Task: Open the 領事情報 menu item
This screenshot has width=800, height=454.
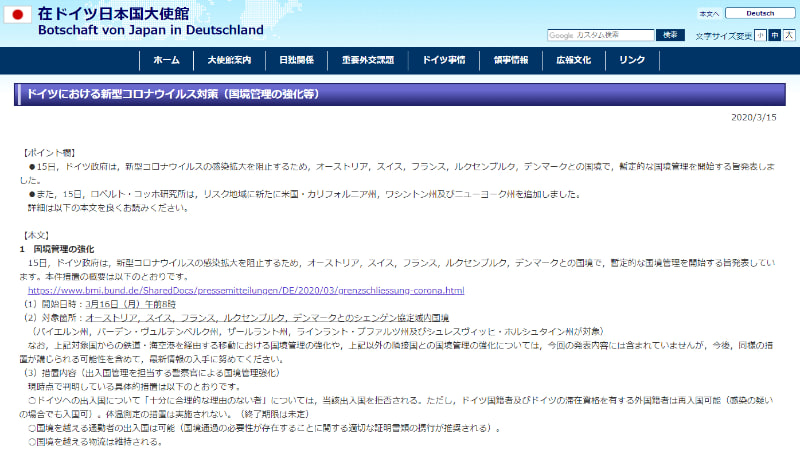Action: pos(511,60)
